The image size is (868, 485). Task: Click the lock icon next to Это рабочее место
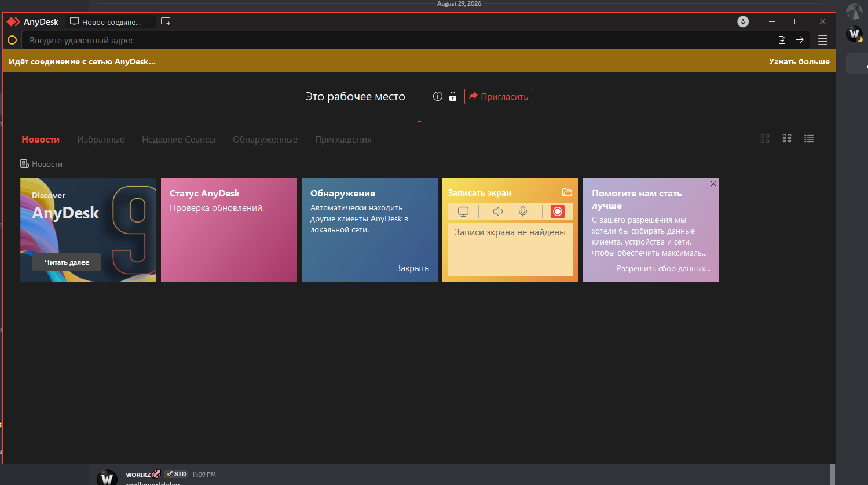453,96
